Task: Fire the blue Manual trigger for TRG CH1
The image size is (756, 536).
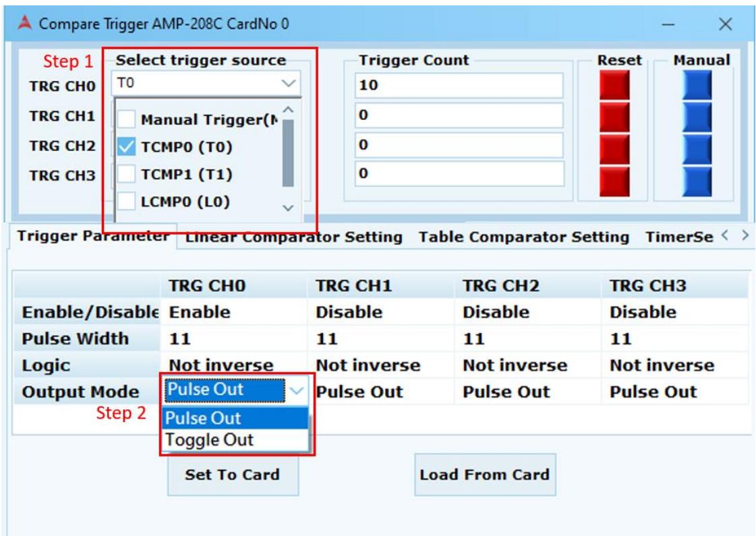Action: 697,116
